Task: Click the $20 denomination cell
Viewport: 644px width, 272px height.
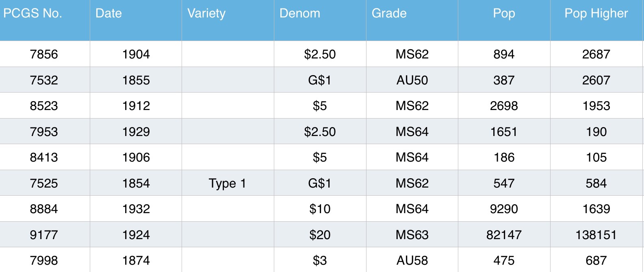Action: 320,235
